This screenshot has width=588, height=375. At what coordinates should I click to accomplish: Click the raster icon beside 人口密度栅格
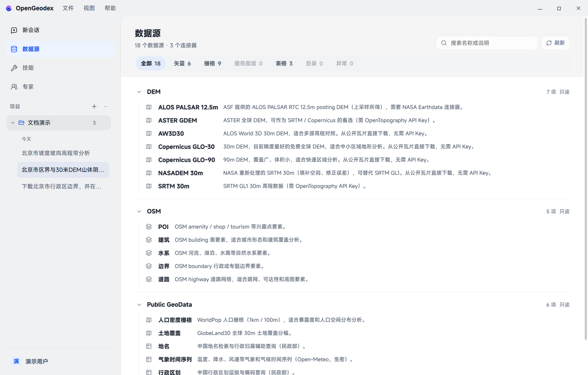[149, 320]
